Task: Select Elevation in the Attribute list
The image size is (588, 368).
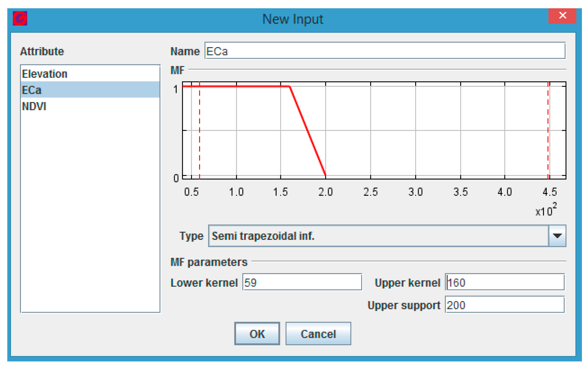Action: (x=45, y=74)
